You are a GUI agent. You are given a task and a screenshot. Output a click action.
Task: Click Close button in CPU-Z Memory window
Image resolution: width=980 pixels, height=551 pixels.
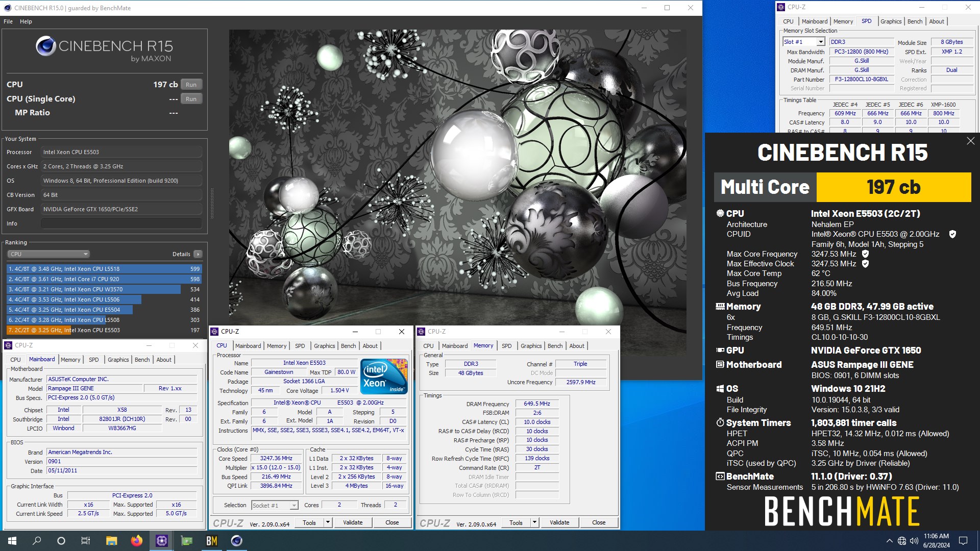click(x=599, y=522)
